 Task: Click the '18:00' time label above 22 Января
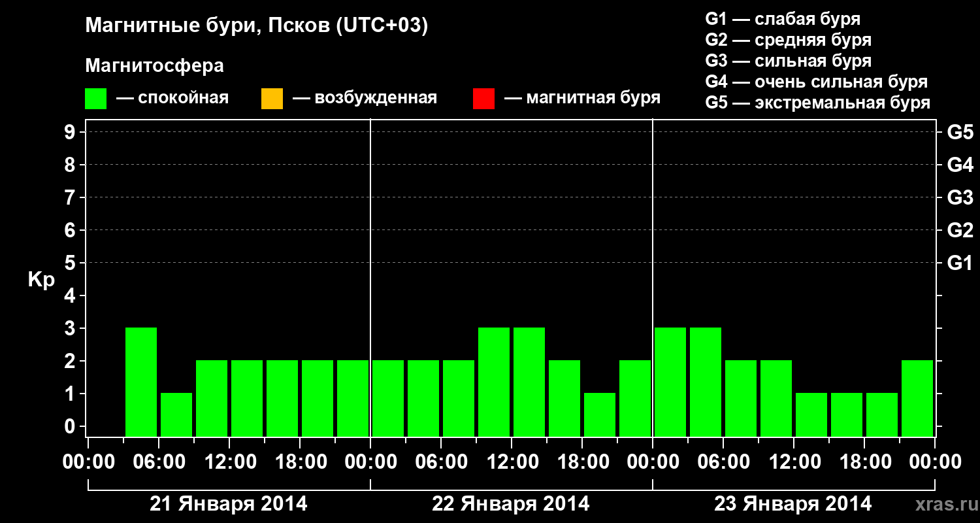pos(582,462)
